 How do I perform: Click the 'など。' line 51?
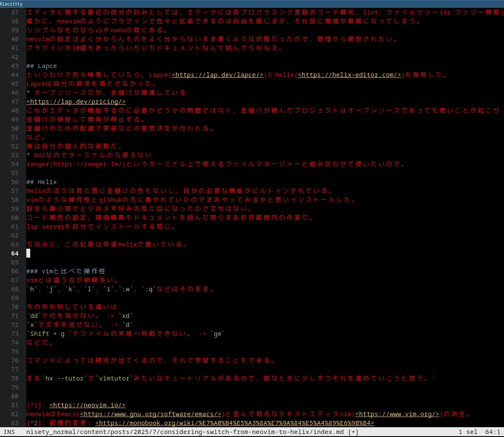pyautogui.click(x=36, y=137)
